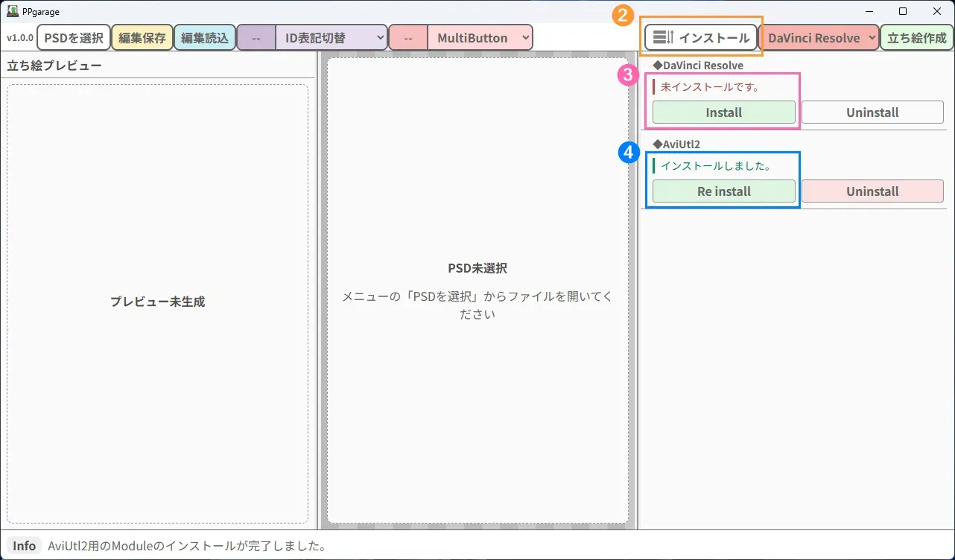Click the Info label in status bar
Screen dimensions: 955x560
pyautogui.click(x=25, y=546)
